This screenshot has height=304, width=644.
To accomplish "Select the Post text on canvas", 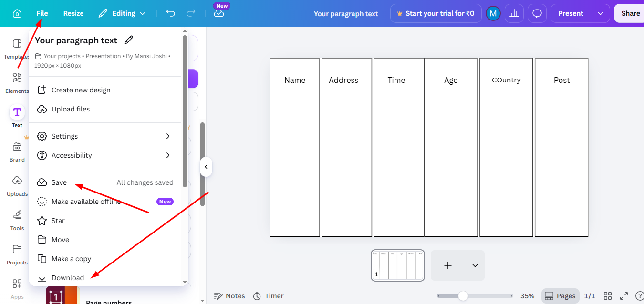I will tap(561, 80).
